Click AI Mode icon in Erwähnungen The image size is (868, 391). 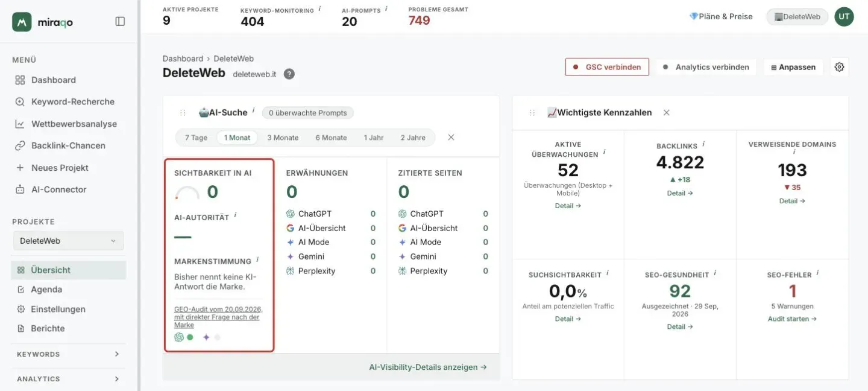click(x=291, y=242)
